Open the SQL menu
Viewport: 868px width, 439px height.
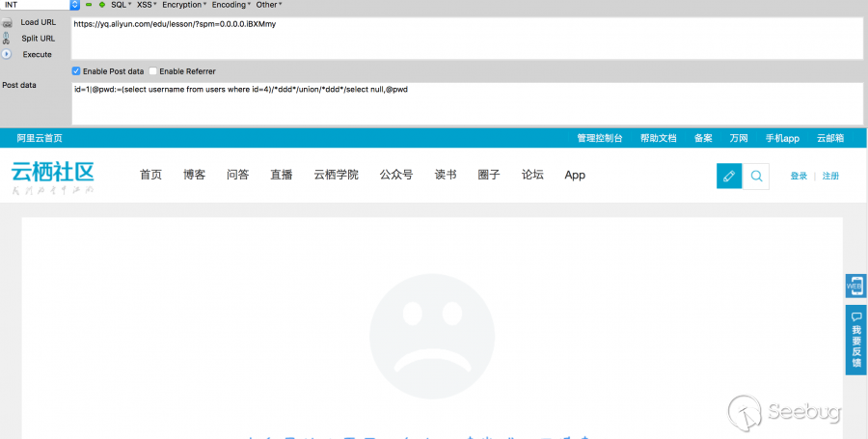[122, 5]
